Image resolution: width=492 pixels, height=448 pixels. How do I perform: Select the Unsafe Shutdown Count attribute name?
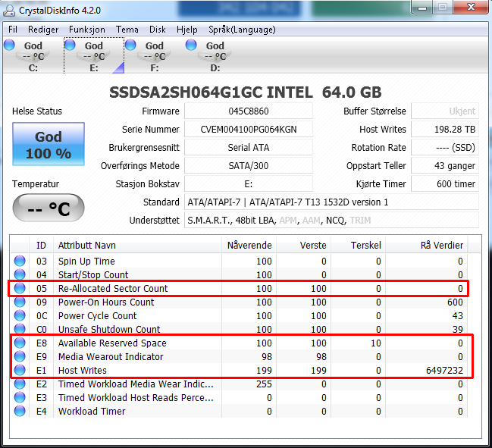point(109,330)
